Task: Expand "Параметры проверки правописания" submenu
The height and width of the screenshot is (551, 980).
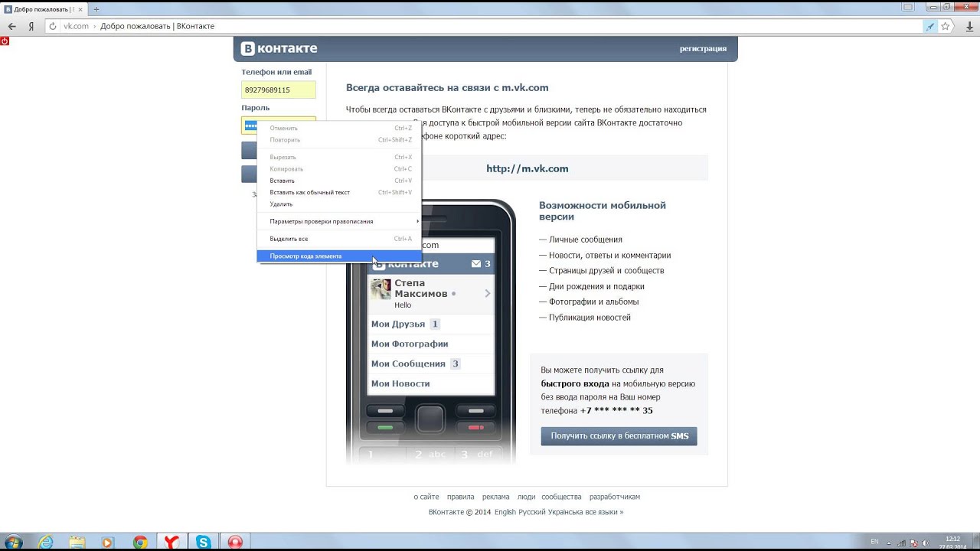Action: click(340, 221)
